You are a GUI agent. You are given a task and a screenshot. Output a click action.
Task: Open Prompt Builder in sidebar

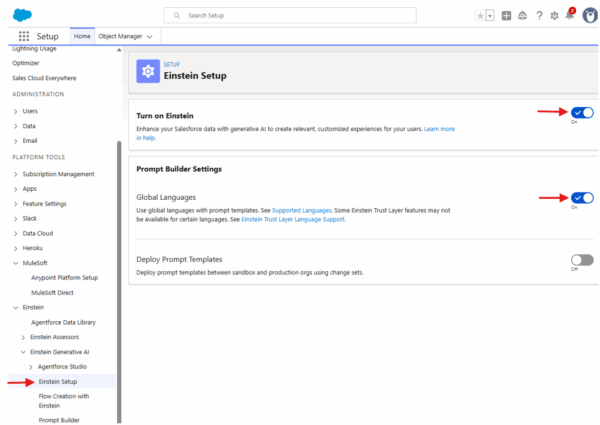pyautogui.click(x=59, y=420)
